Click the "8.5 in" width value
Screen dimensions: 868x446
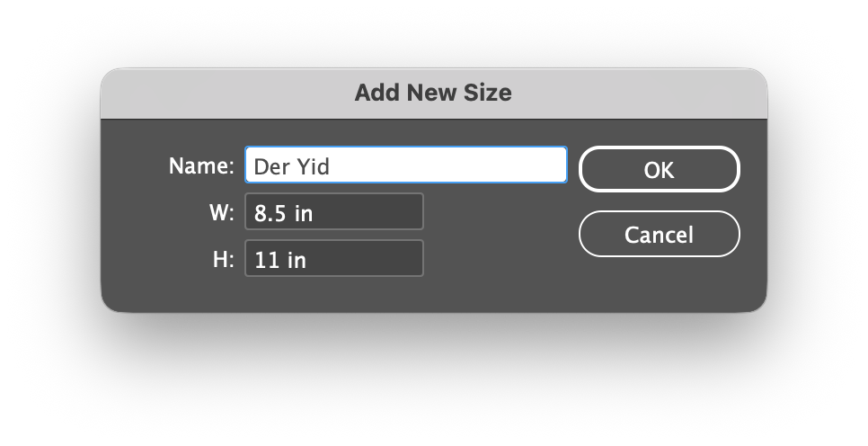[x=283, y=213]
